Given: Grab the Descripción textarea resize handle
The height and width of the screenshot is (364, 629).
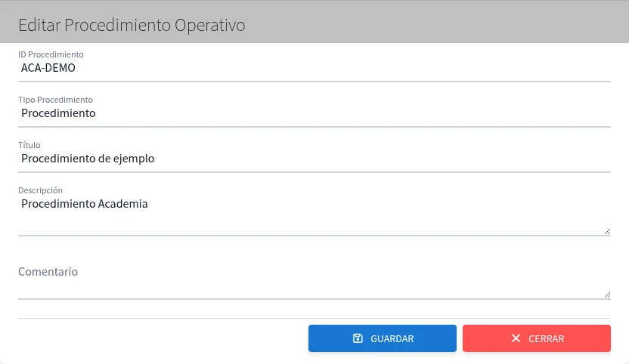Looking at the screenshot, I should (607, 232).
